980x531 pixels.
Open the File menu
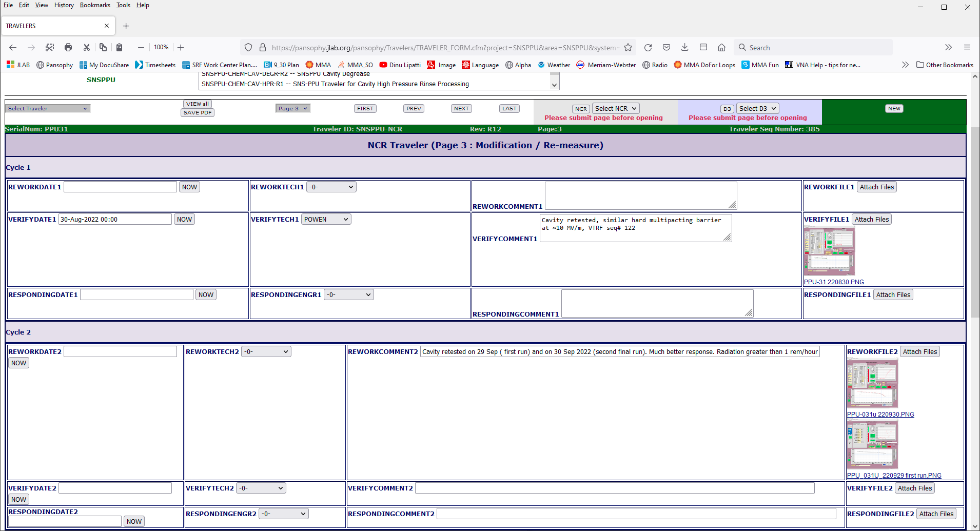click(x=8, y=5)
